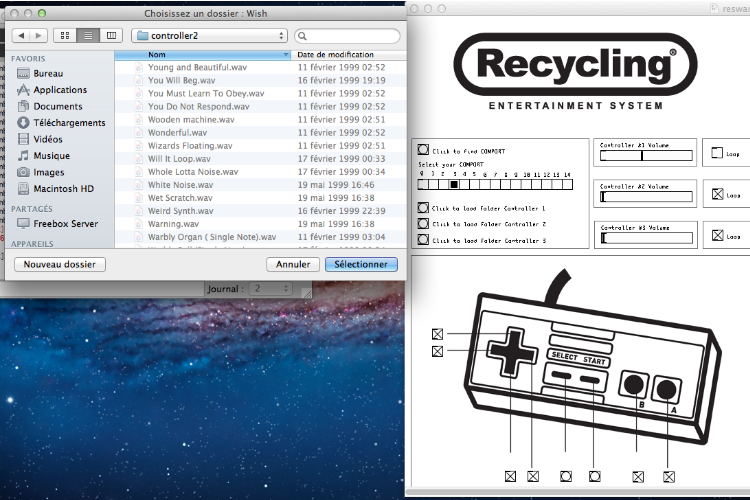Select COMPORT number 7 box
This screenshot has height=500, width=750.
pos(495,184)
